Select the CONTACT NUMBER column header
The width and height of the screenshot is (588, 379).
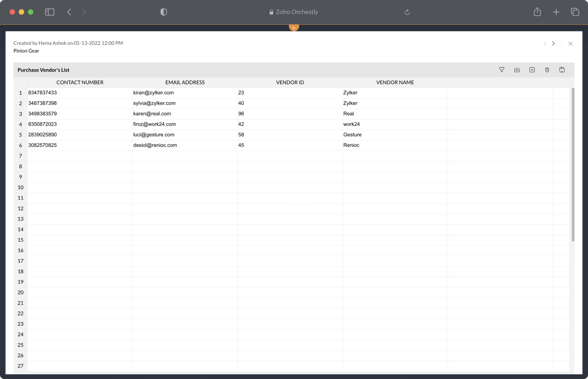point(80,83)
